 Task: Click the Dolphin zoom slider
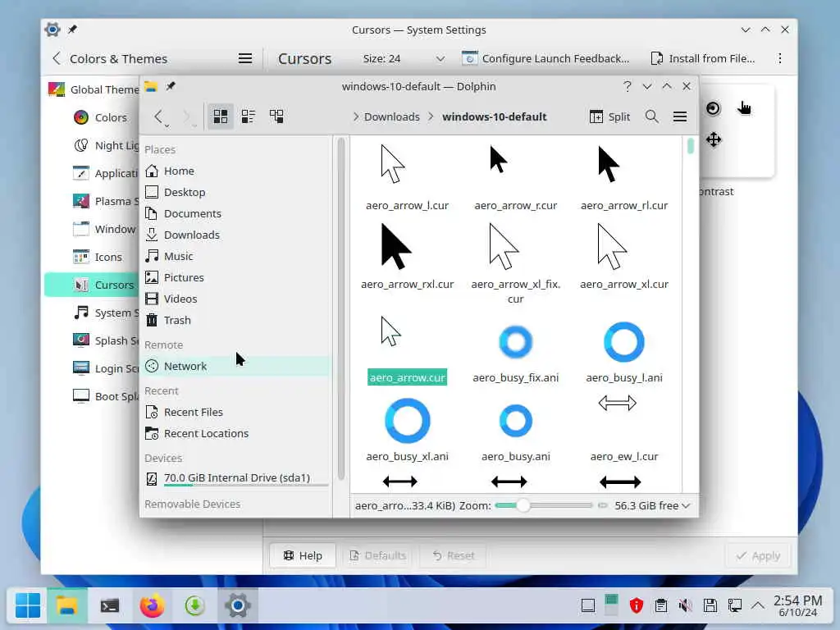[544, 505]
